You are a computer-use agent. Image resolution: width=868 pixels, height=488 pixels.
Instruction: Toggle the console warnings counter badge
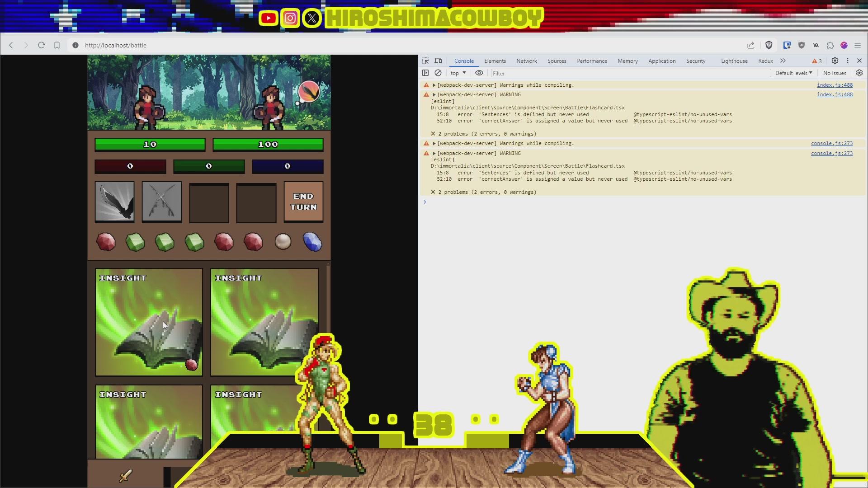click(x=816, y=61)
